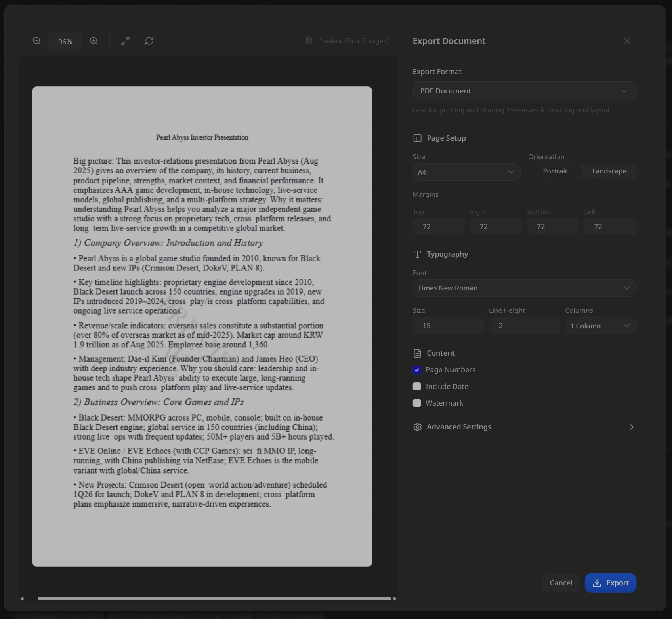Click the Cancel button
The image size is (672, 619).
pos(561,583)
